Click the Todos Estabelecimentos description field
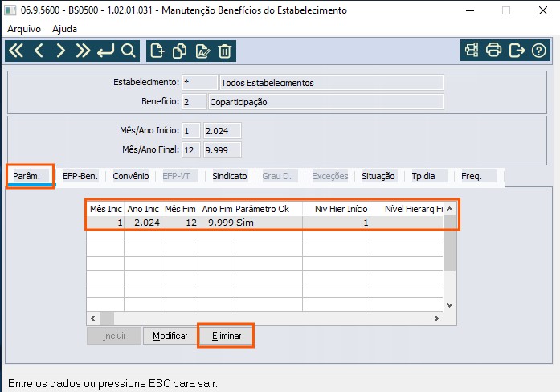This screenshot has height=392, width=560. click(331, 83)
